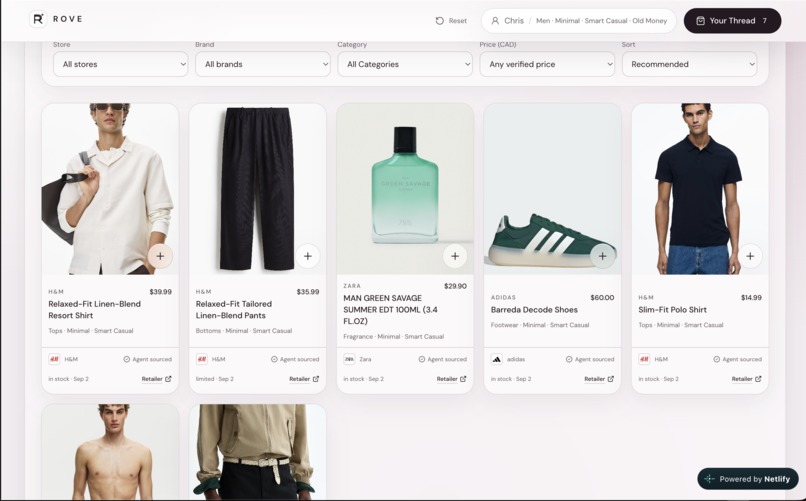Click H&M logo on Resort Shirt card
Viewport: 806px width, 501px height.
(x=54, y=359)
